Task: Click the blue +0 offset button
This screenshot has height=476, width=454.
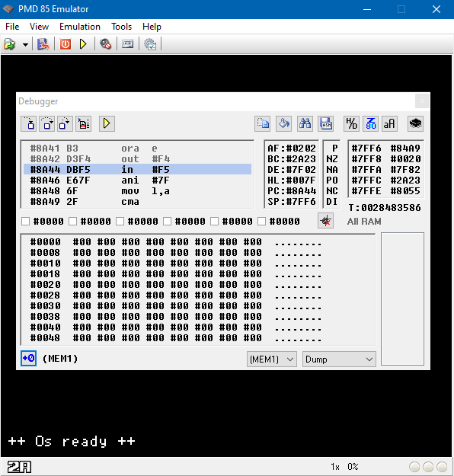Action: pos(28,358)
